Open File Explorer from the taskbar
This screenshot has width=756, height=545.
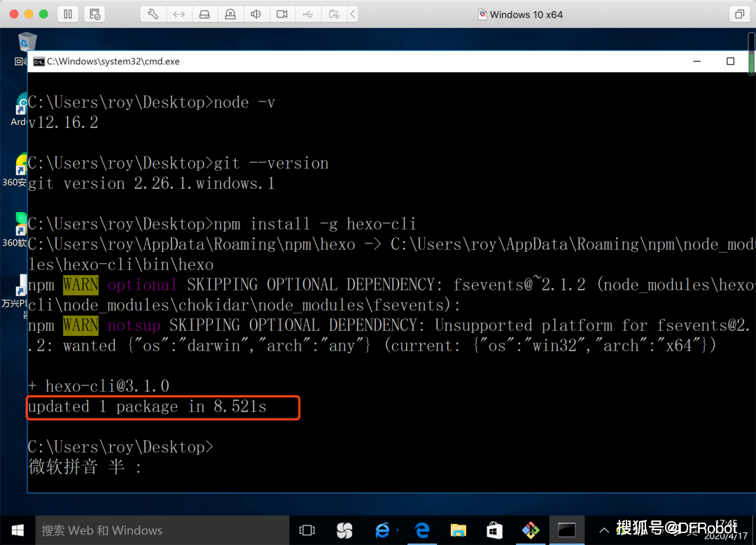click(x=458, y=530)
